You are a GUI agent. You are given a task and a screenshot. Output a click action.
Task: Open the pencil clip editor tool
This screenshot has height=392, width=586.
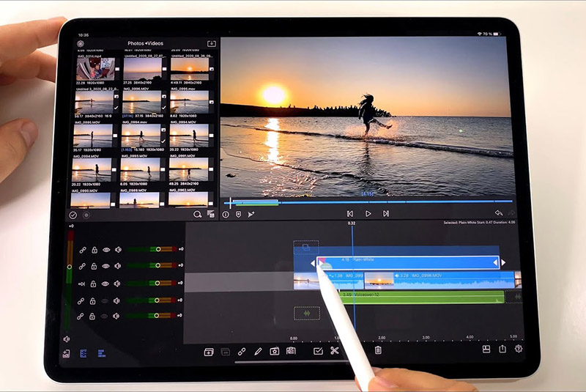(258, 351)
